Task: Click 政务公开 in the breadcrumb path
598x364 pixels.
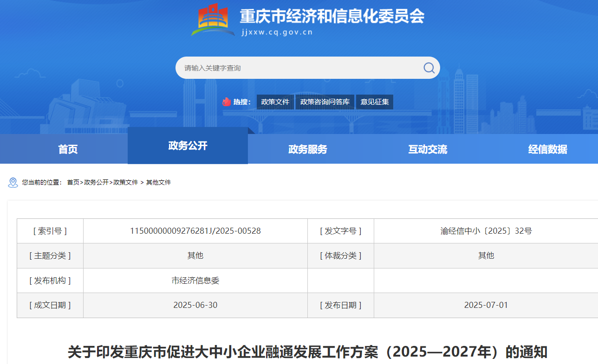Action: 96,183
